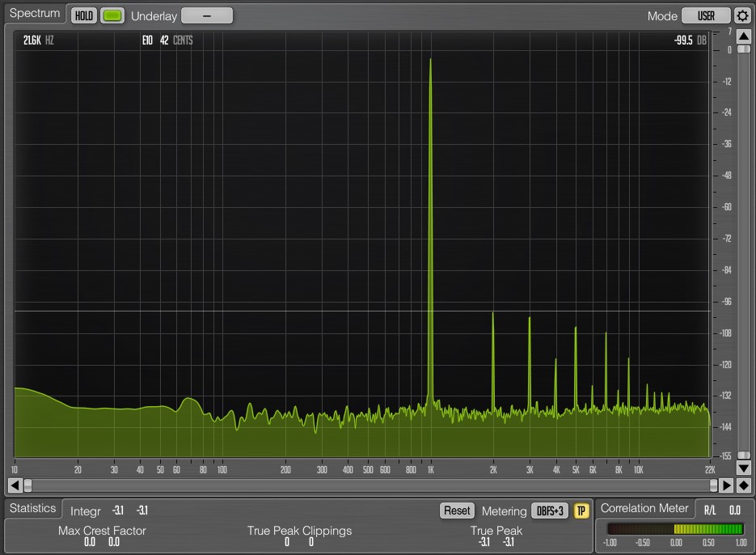Click the frequency scroll right arrow
The width and height of the screenshot is (756, 555).
point(726,485)
